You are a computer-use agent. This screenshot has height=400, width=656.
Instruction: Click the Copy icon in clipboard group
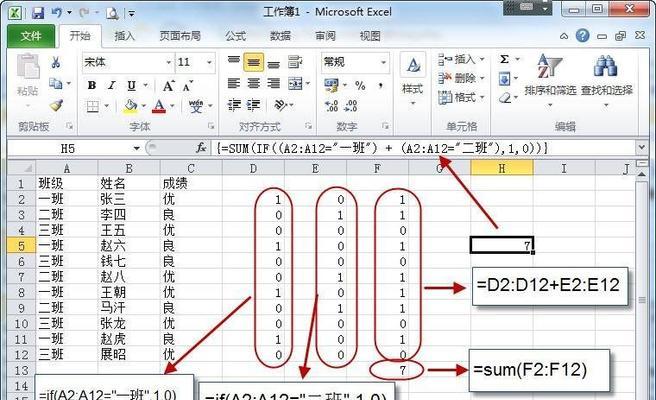pos(56,84)
